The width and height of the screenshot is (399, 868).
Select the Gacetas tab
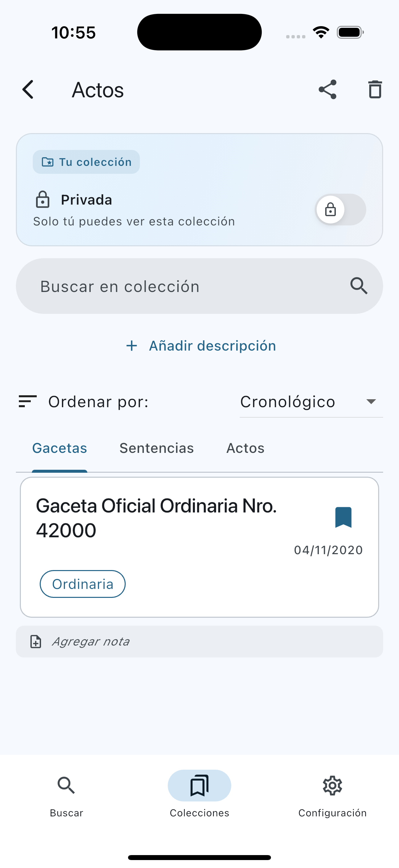point(60,448)
